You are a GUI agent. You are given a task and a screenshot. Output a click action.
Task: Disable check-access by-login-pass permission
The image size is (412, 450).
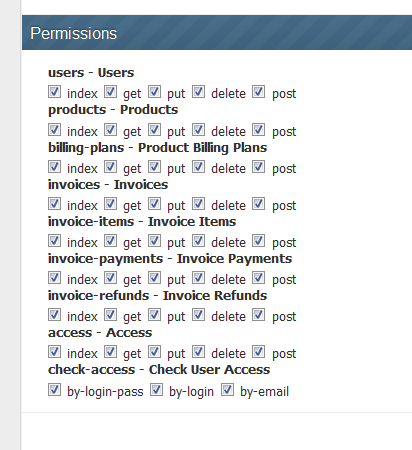coord(54,390)
